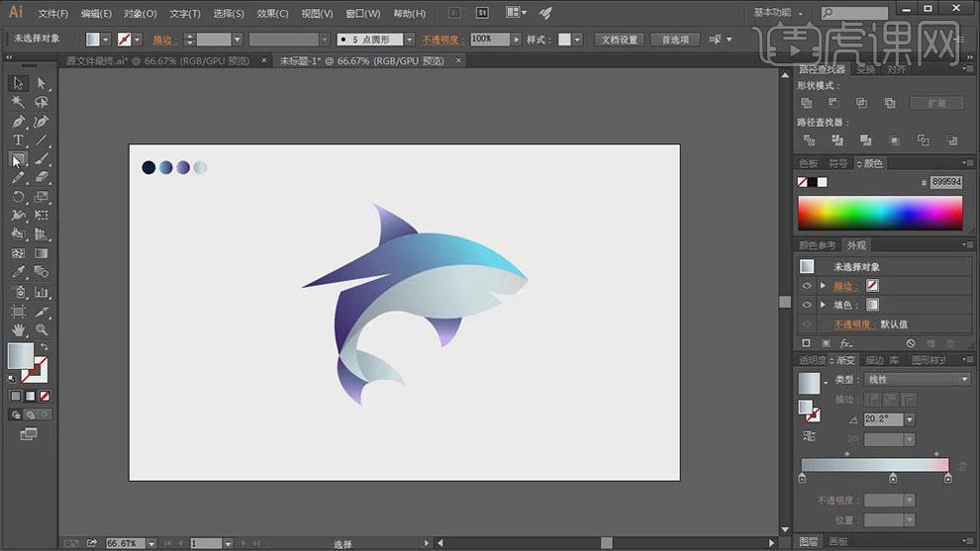The width and height of the screenshot is (980, 551).
Task: Toggle visibility of the 不透明度 appearance row
Action: 807,323
